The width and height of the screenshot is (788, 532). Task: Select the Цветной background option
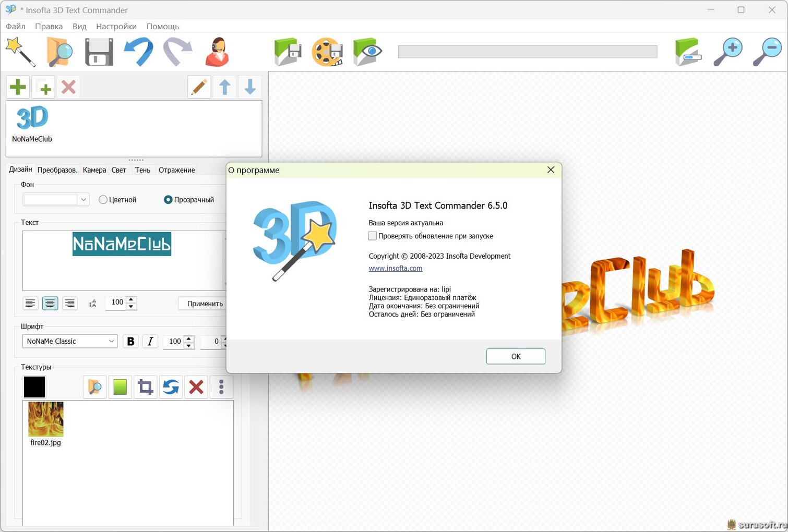(117, 200)
